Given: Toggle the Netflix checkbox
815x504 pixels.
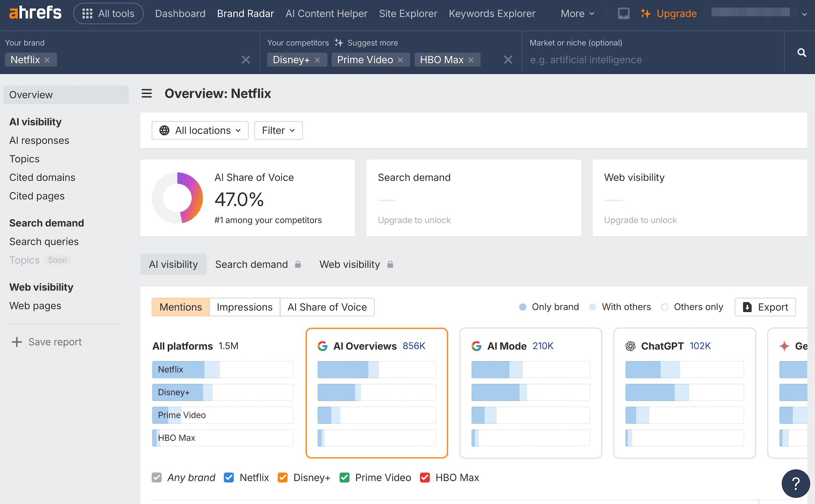Looking at the screenshot, I should (x=229, y=478).
